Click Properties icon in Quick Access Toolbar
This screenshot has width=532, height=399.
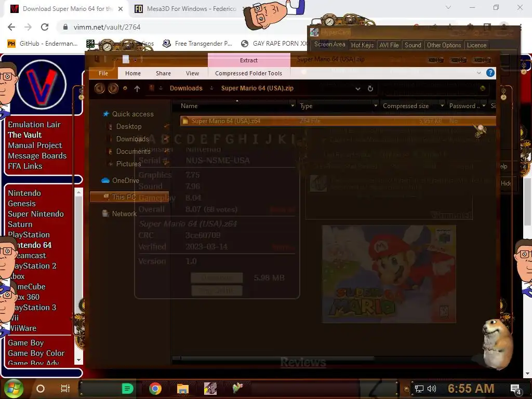point(126,59)
